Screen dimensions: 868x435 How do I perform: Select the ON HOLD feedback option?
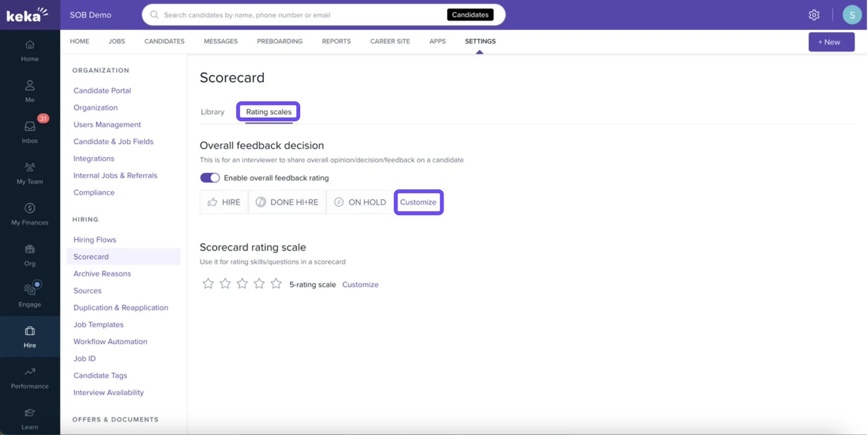point(360,202)
